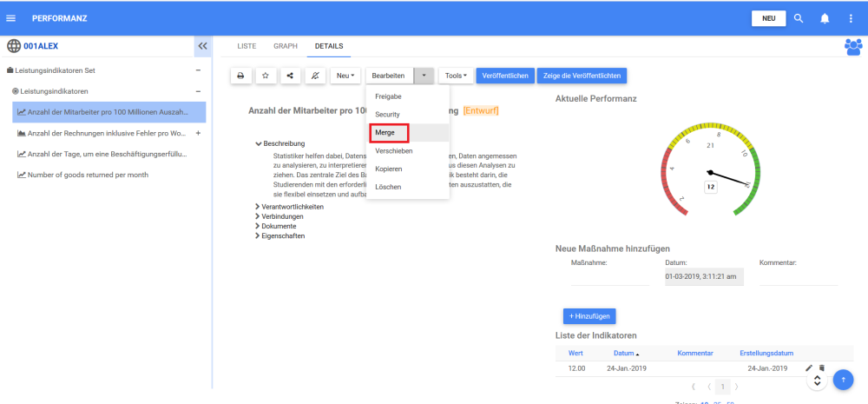
Task: Collapse the sidebar with double chevron
Action: [202, 46]
